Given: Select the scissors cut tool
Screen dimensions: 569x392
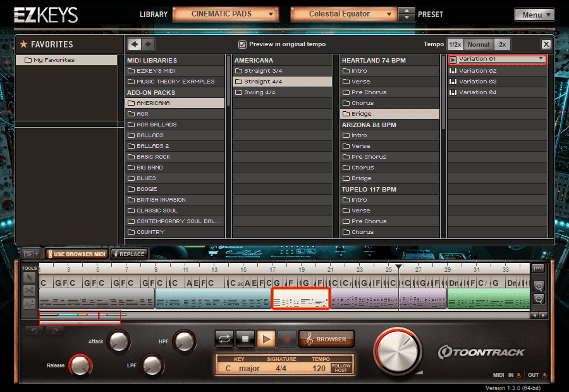Looking at the screenshot, I should click(x=29, y=291).
